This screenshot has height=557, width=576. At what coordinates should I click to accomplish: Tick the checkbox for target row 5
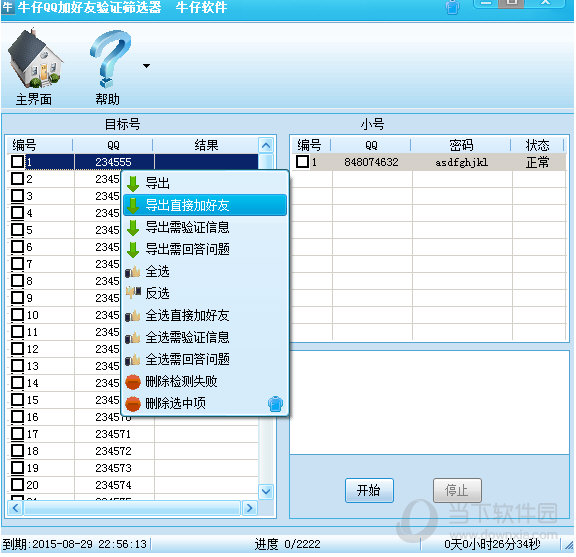17,230
